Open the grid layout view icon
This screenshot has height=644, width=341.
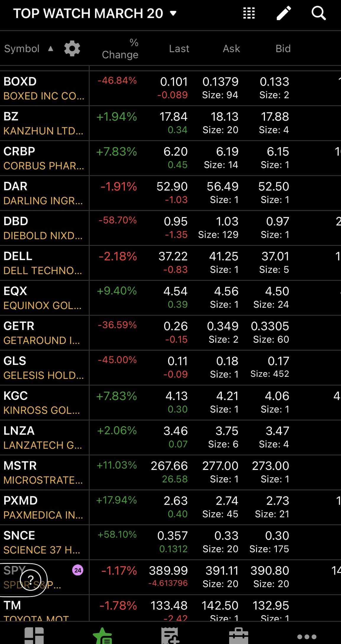[x=249, y=13]
